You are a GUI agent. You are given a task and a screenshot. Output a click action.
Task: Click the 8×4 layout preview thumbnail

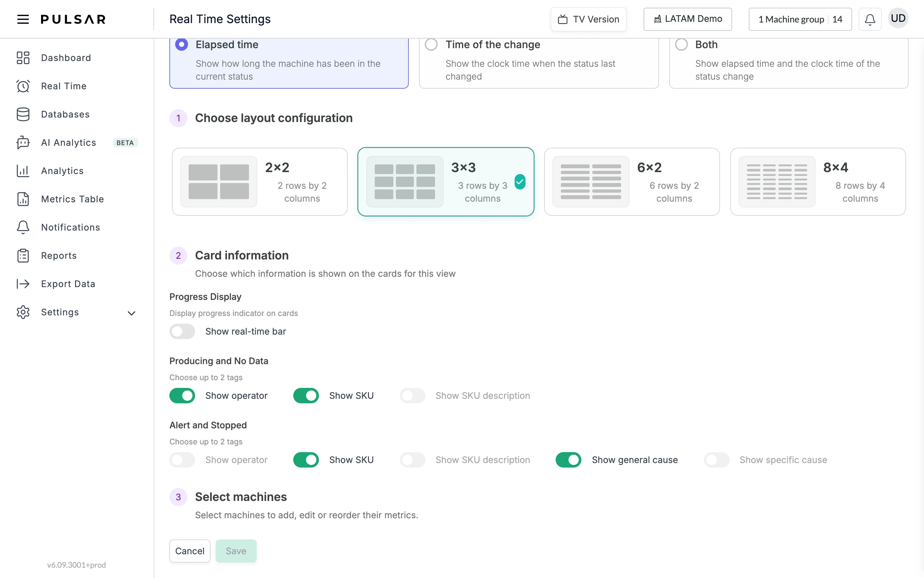tap(777, 181)
